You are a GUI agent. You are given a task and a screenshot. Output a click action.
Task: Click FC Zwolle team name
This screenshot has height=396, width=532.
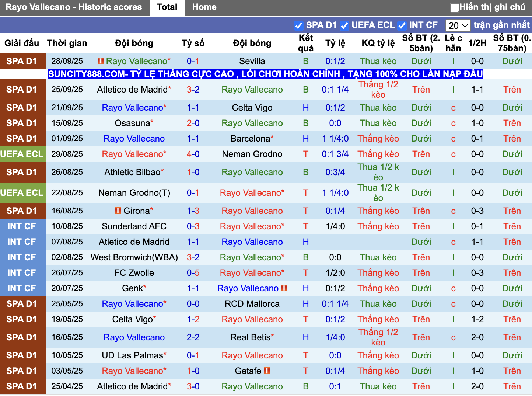coord(134,273)
